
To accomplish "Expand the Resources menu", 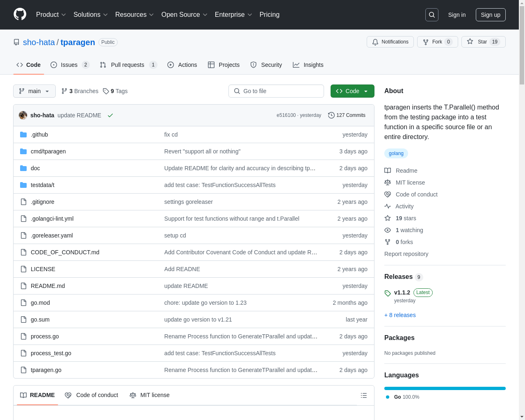I will pos(135,15).
